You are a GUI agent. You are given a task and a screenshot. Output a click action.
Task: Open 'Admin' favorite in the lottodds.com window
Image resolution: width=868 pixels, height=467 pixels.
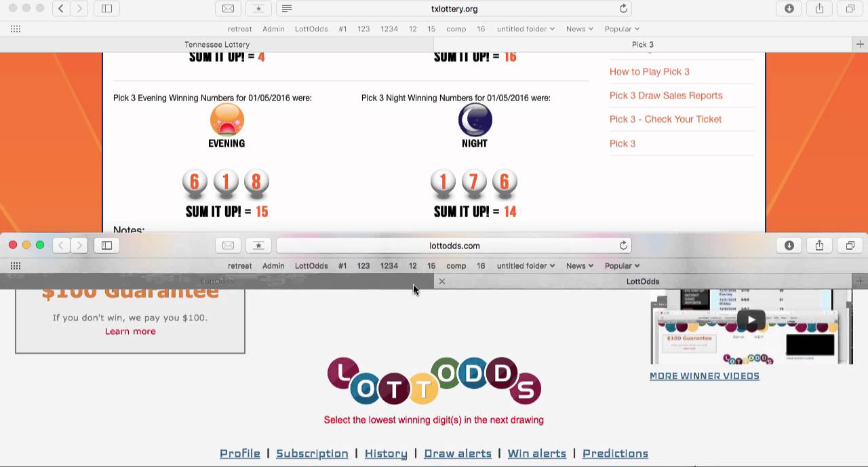(273, 265)
